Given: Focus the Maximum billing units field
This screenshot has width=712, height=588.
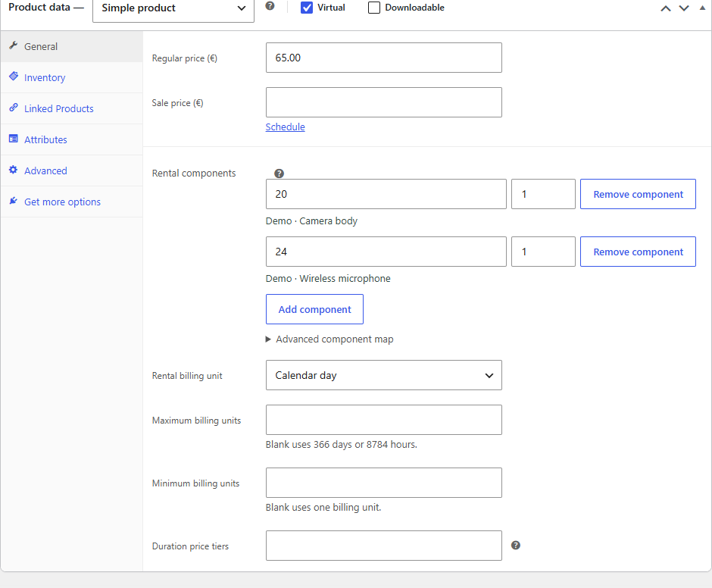Looking at the screenshot, I should tap(384, 420).
